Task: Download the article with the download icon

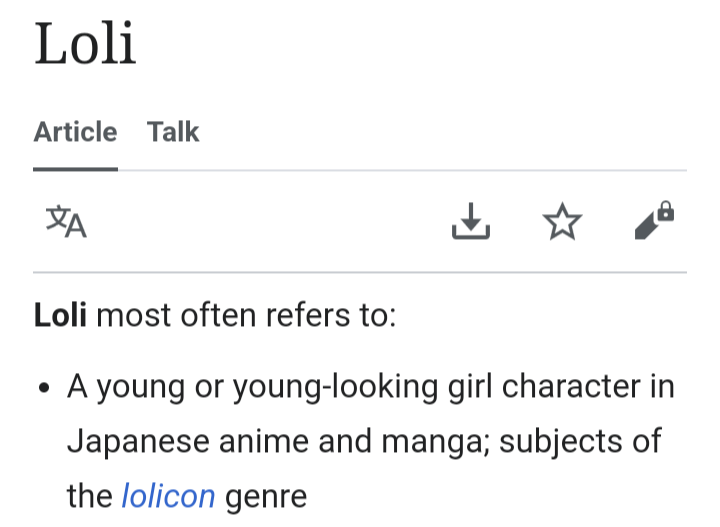Action: 471,222
